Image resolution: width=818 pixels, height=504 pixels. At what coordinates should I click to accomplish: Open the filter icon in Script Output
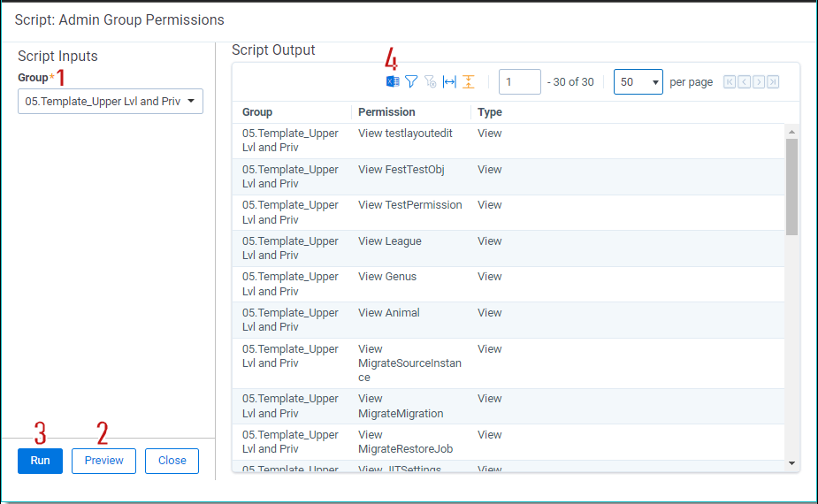click(411, 82)
